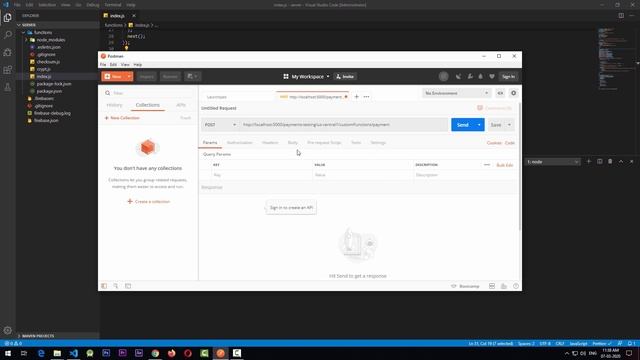
Task: Click two-pane layout icon in Postman bottom bar
Action: pyautogui.click(x=492, y=286)
